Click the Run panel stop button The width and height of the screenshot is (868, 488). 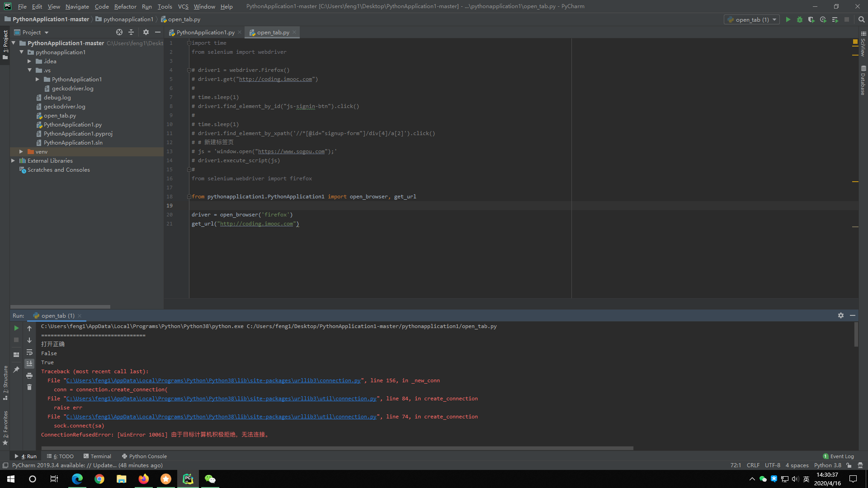[x=16, y=340]
